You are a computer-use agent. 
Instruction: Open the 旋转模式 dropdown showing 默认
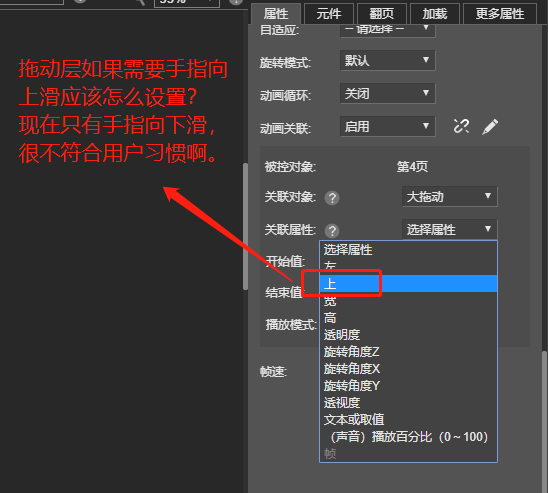point(388,60)
